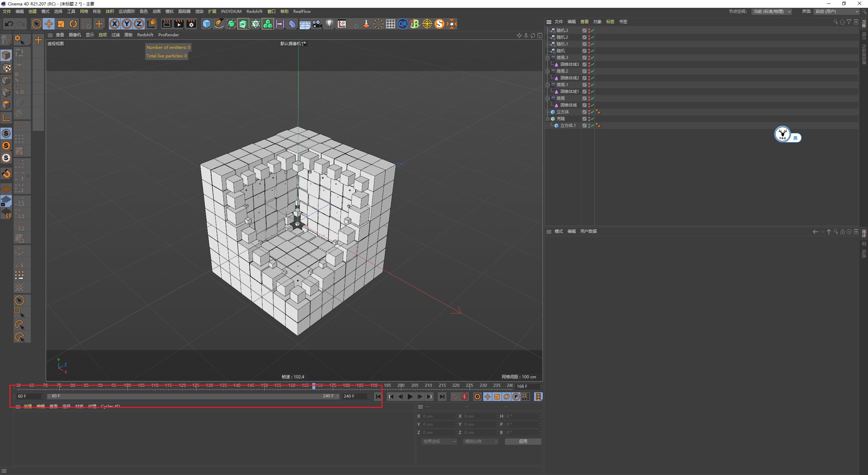Screen dimensions: 868x475
Task: Open the 节点空间 dropdown
Action: click(772, 12)
